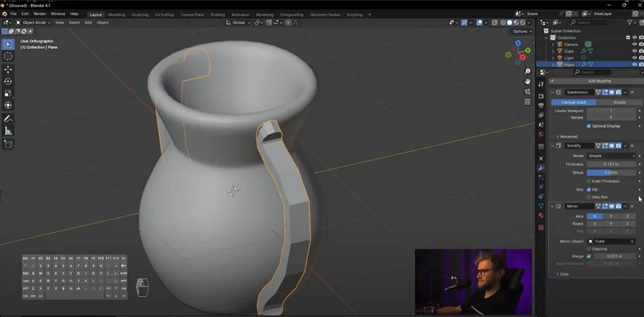Image resolution: width=644 pixels, height=317 pixels.
Task: Select the Add Cube tool
Action: (x=8, y=144)
